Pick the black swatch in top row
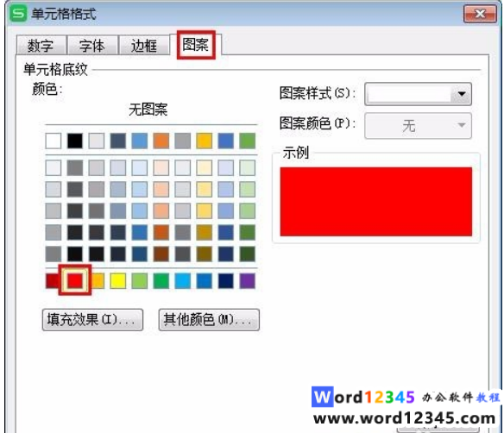 click(75, 141)
